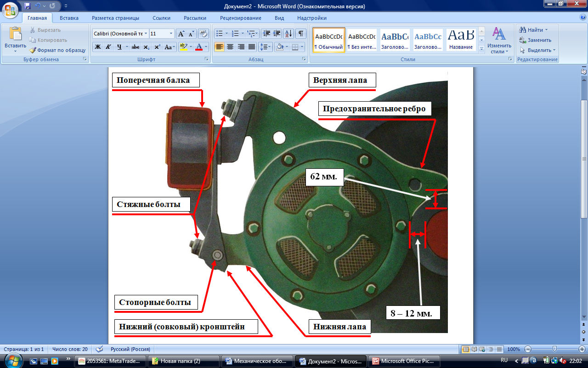Justify text alignment
This screenshot has height=368, width=588.
252,47
